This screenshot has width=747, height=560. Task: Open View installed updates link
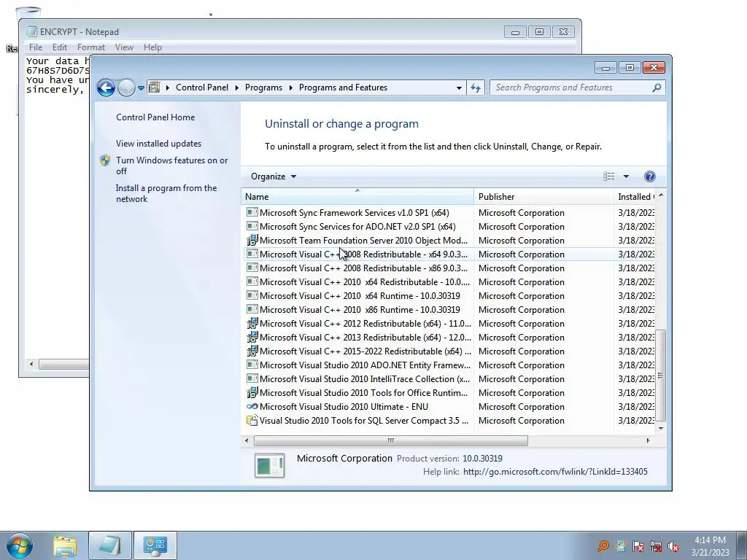click(158, 144)
